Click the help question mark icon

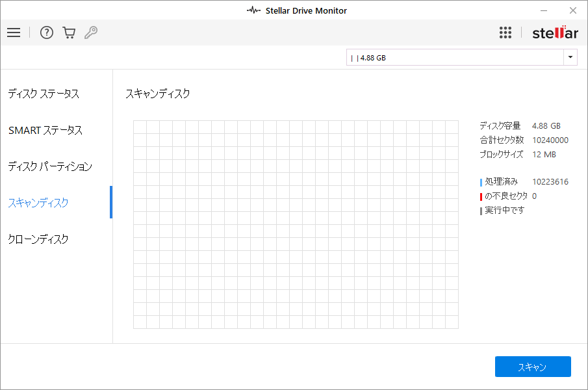(x=47, y=32)
